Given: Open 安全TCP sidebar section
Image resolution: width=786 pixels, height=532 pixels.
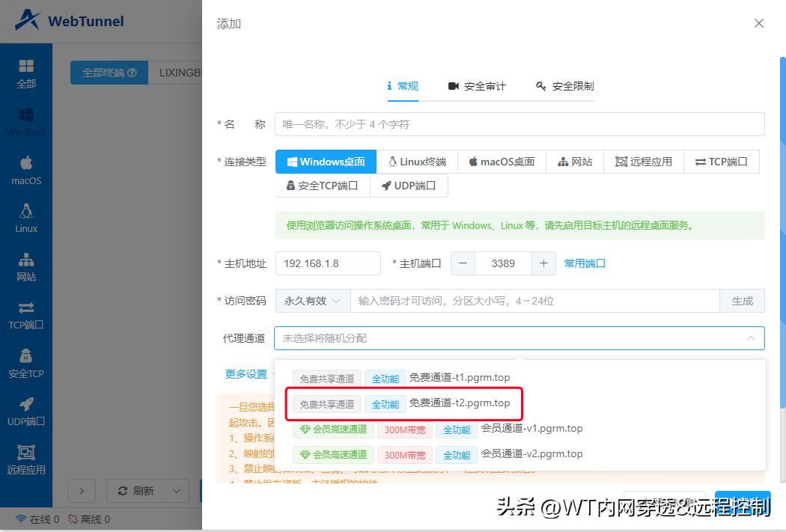Looking at the screenshot, I should coord(26,364).
